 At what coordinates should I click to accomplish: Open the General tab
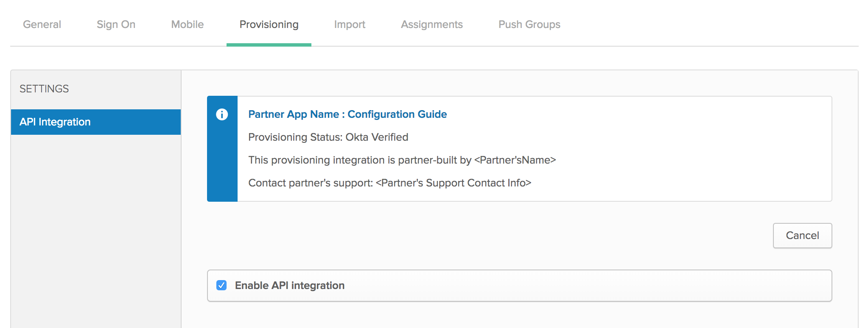42,25
